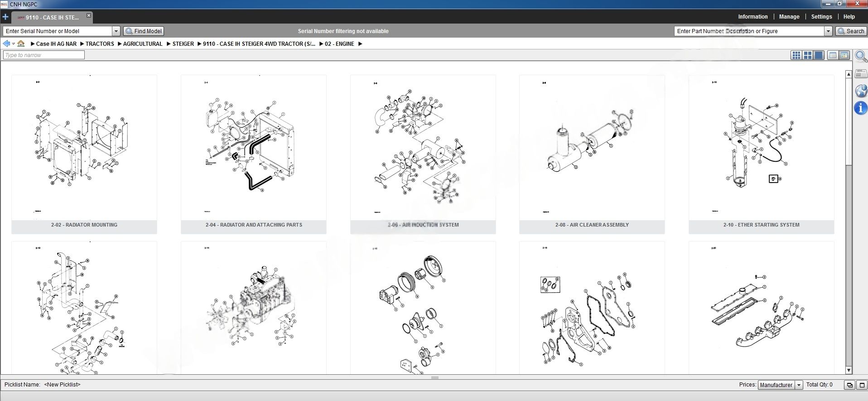
Task: Click the vertical scrollbar down arrow
Action: [x=849, y=370]
